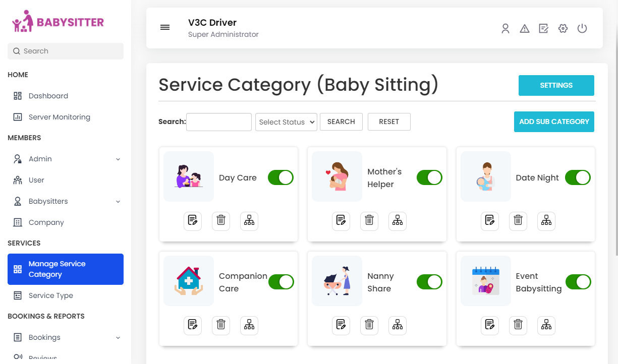
Task: Open the Select Status dropdown
Action: pos(286,122)
